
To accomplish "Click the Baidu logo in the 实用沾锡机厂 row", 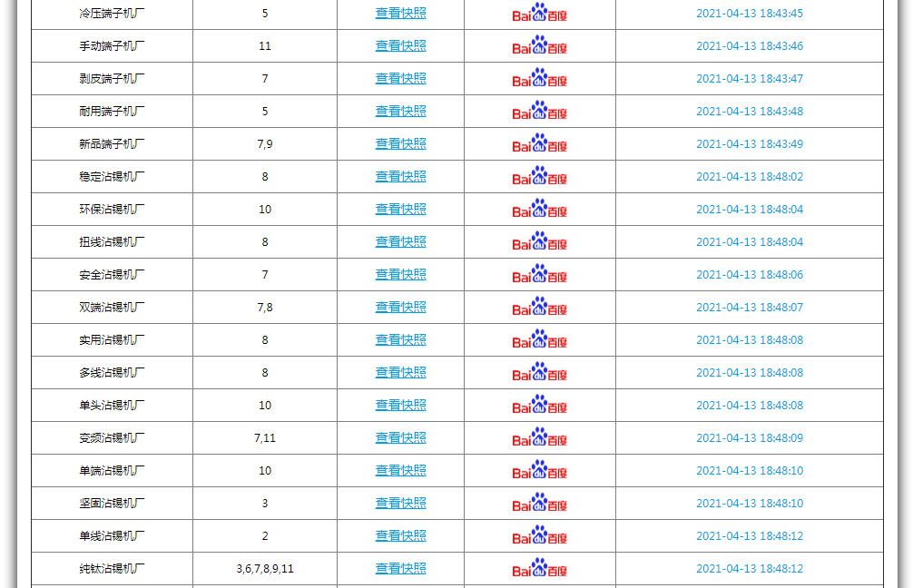I will point(540,339).
